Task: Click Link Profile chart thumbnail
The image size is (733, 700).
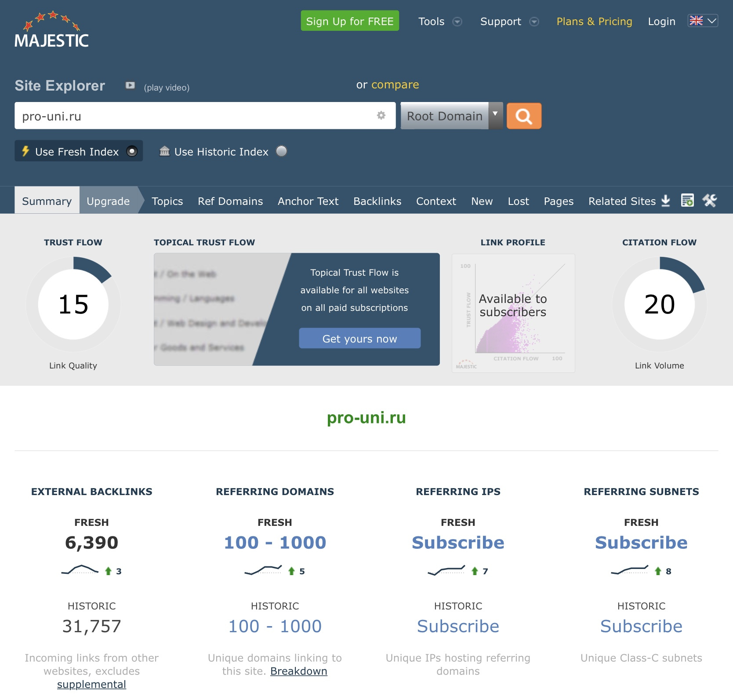Action: [513, 313]
